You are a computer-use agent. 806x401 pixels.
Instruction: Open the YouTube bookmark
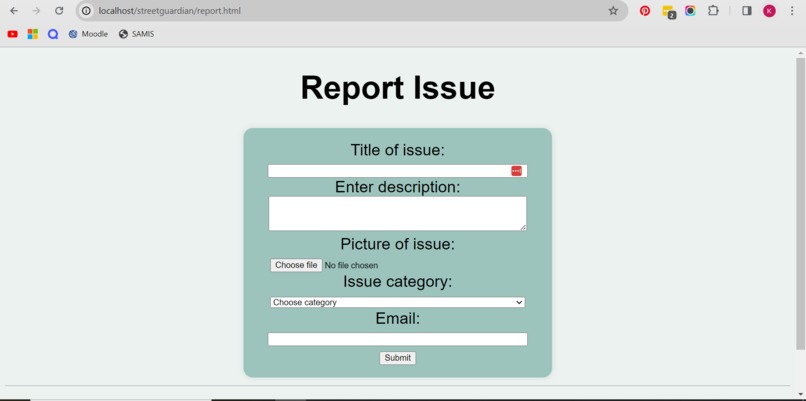pos(13,34)
